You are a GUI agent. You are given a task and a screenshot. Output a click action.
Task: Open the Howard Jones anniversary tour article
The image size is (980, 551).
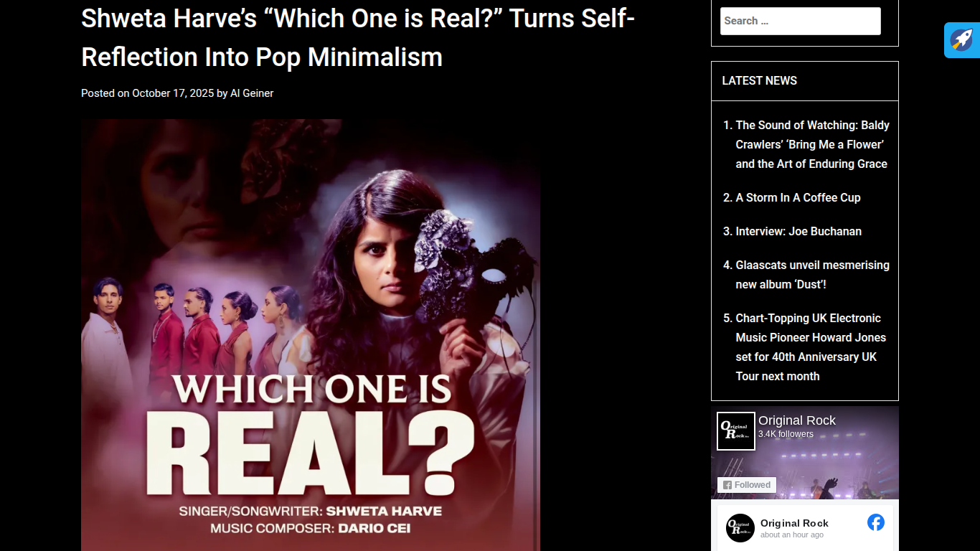click(811, 347)
